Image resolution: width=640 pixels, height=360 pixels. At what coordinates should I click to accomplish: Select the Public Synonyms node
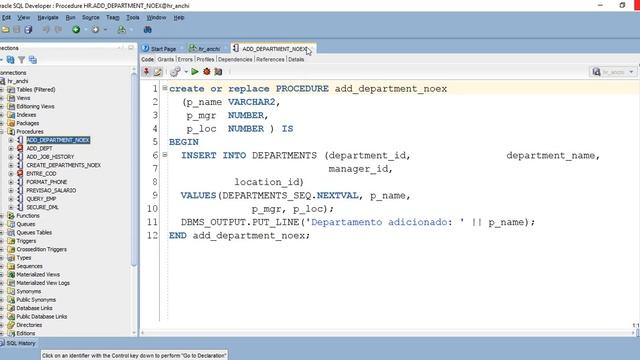pyautogui.click(x=36, y=300)
